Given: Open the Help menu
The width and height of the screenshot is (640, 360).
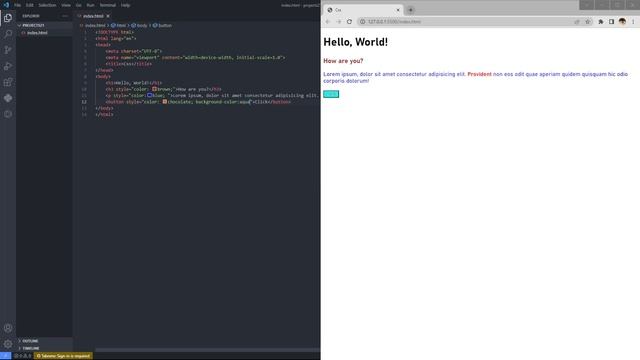Looking at the screenshot, I should [125, 5].
